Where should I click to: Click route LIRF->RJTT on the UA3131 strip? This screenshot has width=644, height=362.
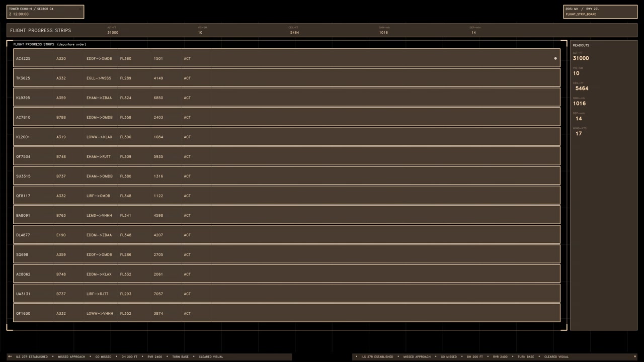click(97, 294)
